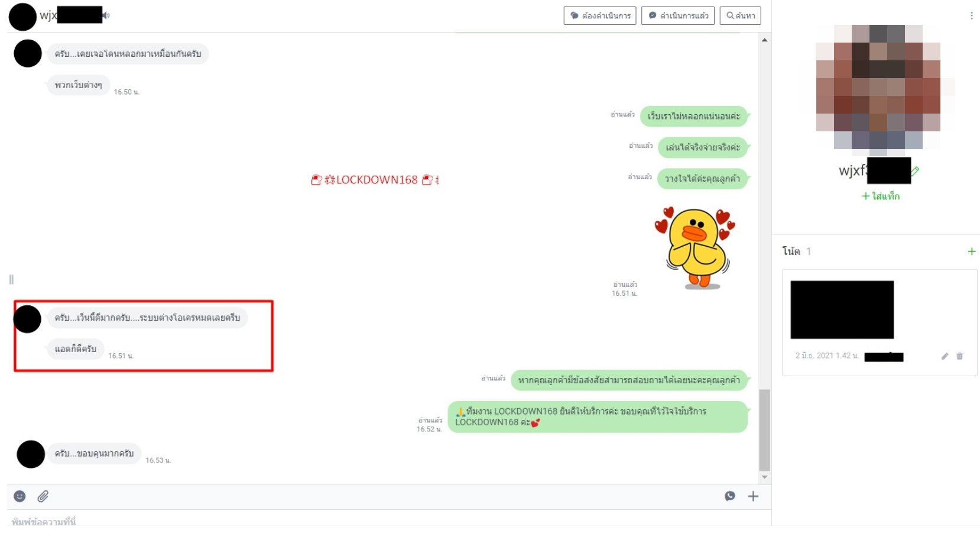Mark chat as ดำเนินการแล้ว

(x=677, y=15)
